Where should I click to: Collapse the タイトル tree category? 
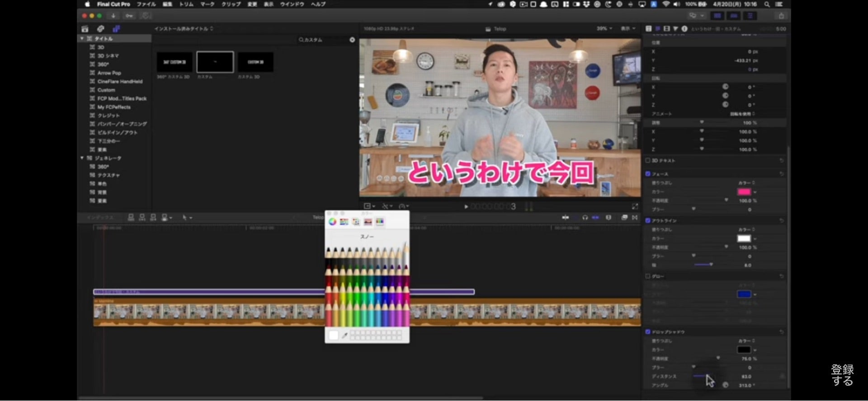click(82, 39)
